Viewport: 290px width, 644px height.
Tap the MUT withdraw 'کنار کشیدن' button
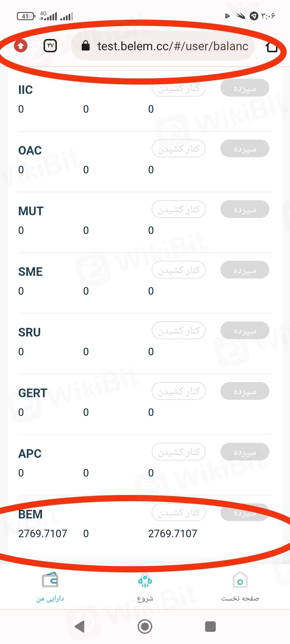point(179,209)
